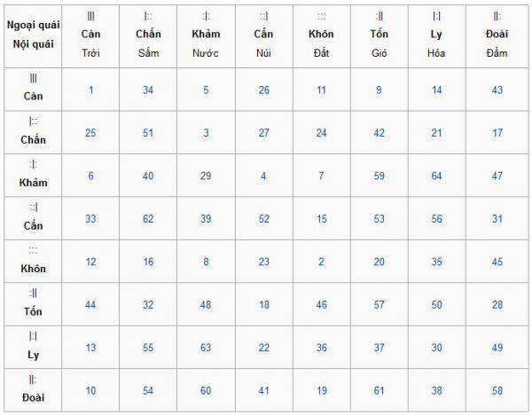Open hexagram 29 in Khảm row

coord(206,176)
